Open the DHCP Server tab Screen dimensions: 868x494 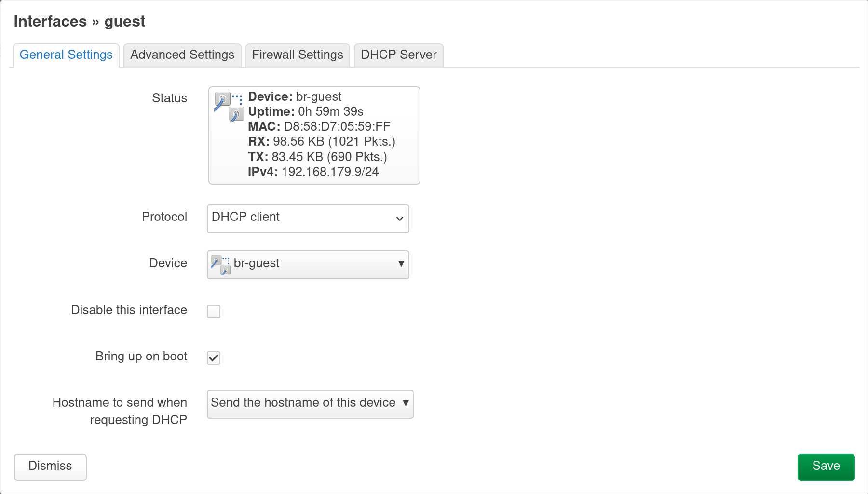(x=398, y=55)
